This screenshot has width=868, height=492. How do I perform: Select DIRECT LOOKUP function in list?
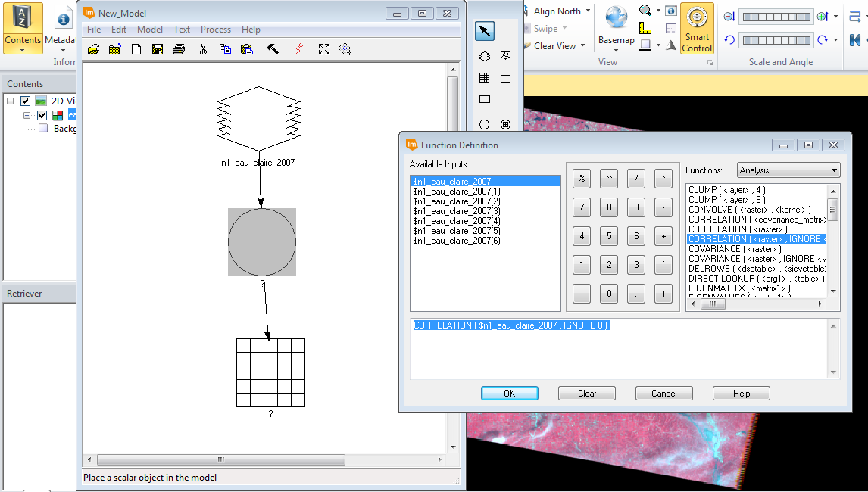pos(756,279)
